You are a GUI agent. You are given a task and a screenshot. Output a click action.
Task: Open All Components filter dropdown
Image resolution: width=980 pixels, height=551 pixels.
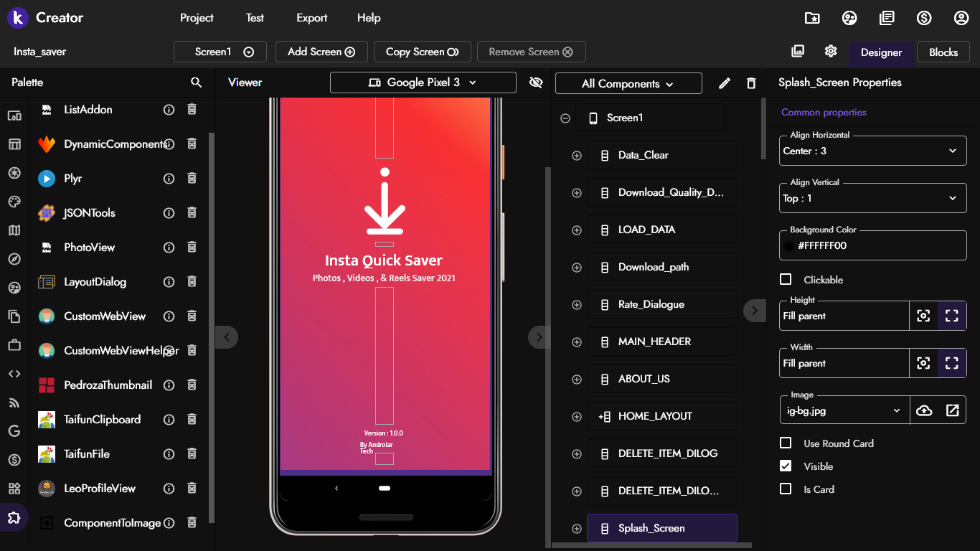coord(628,83)
